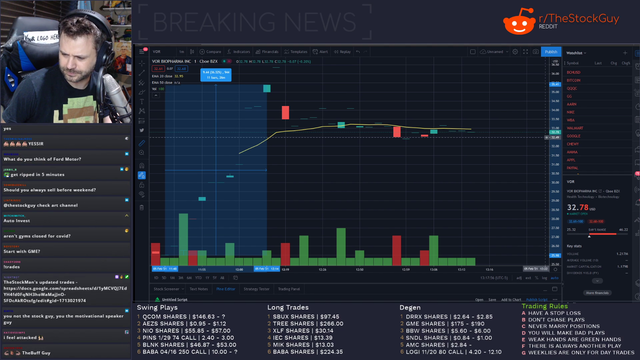
Task: Click the day's range slider bar
Action: [x=598, y=234]
